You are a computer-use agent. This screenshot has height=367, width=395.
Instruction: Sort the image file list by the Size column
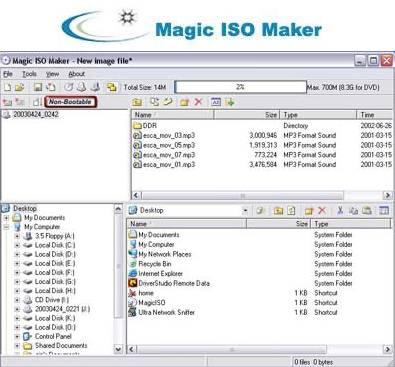[x=247, y=115]
